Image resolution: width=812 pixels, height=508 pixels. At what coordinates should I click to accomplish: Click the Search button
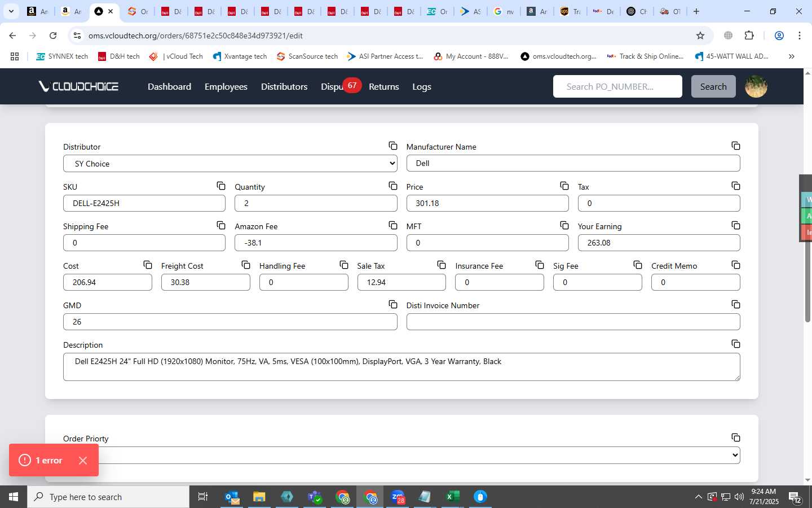(x=713, y=86)
